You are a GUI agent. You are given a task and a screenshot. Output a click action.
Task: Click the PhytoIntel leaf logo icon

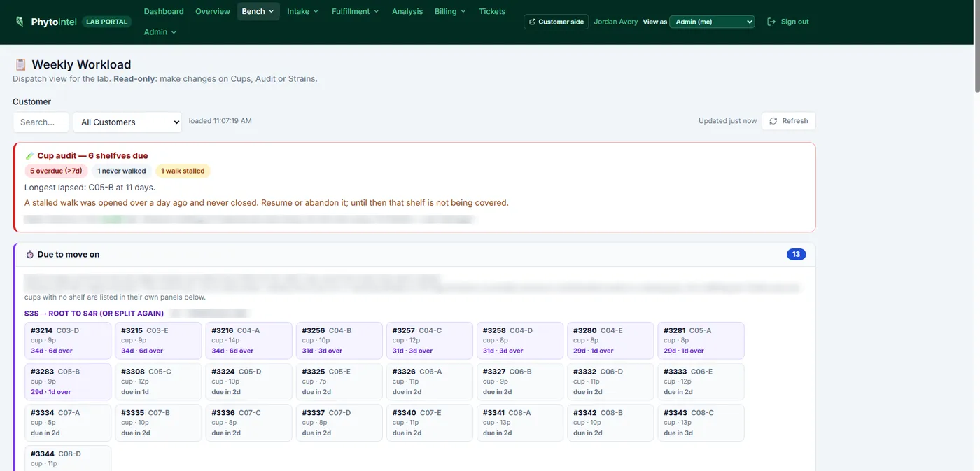20,22
